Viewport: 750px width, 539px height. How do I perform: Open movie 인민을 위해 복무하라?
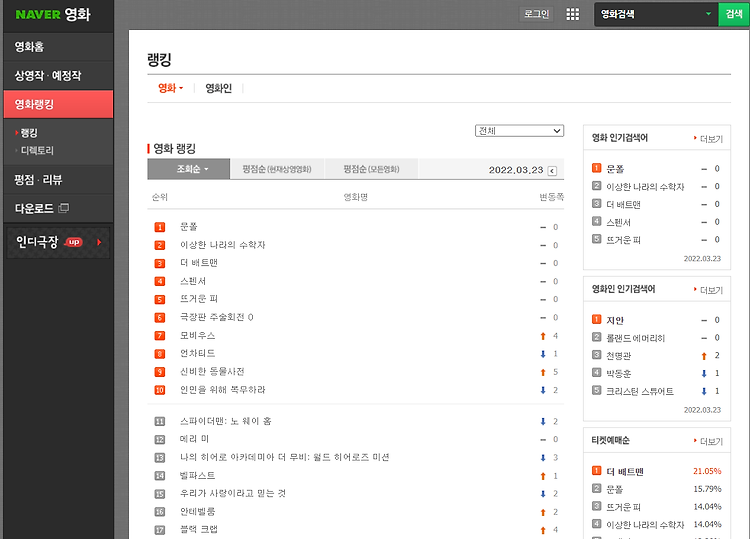222,390
